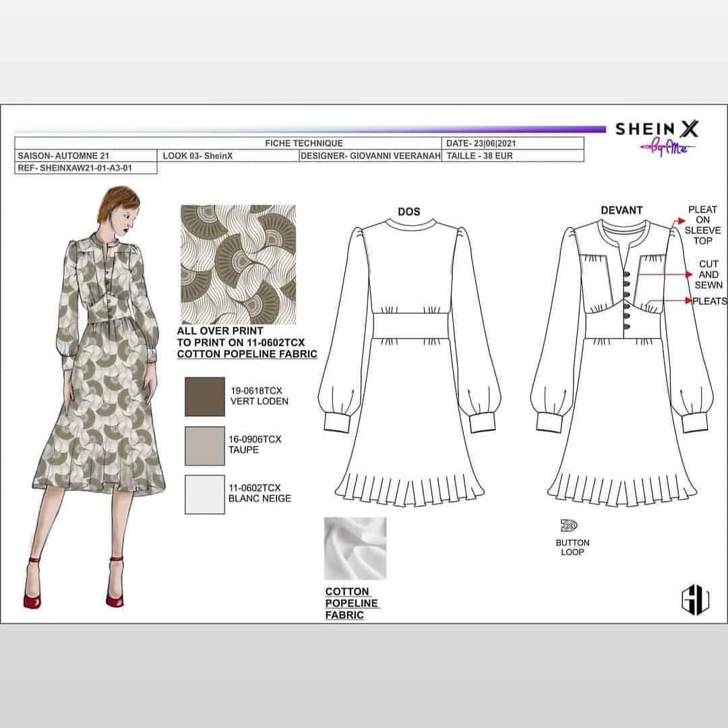Click TO PRINT ON 11-0602TCX text

coord(241,342)
